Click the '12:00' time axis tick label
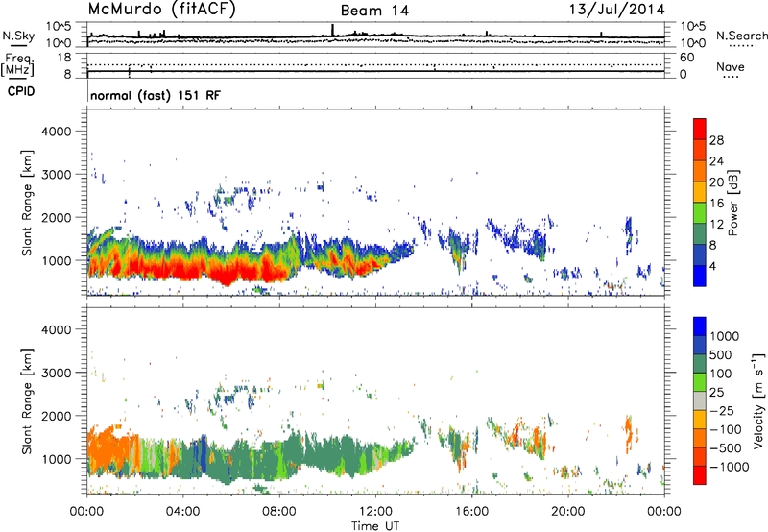Screen dimensions: 768x532 tap(375, 512)
